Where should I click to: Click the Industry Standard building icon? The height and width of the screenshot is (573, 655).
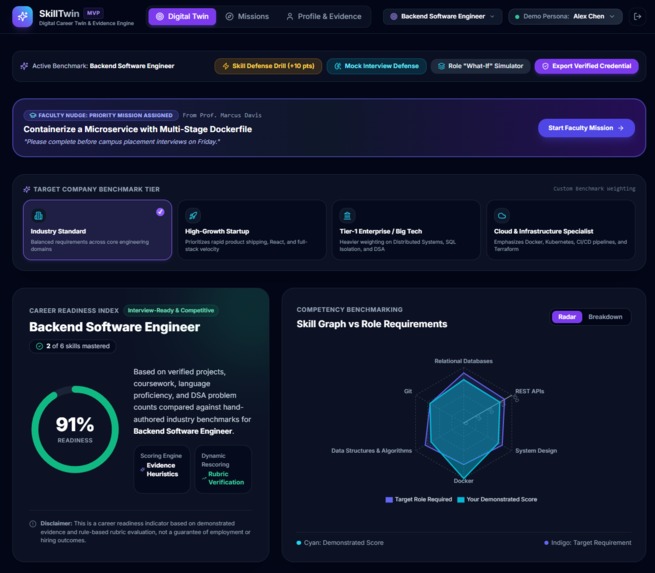tap(38, 216)
